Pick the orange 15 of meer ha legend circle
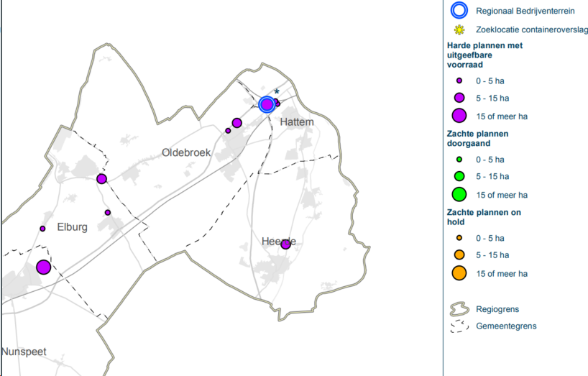Viewport: 588px width, 376px height. pos(459,273)
